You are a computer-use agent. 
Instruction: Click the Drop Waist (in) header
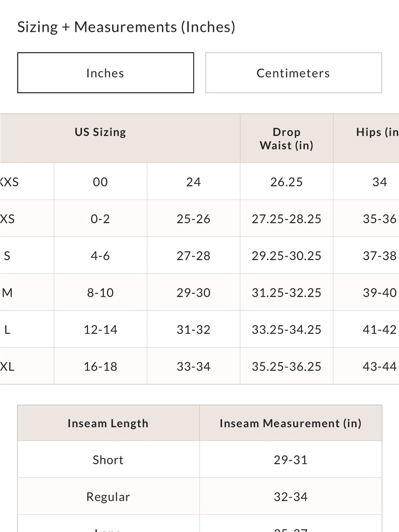(x=286, y=138)
